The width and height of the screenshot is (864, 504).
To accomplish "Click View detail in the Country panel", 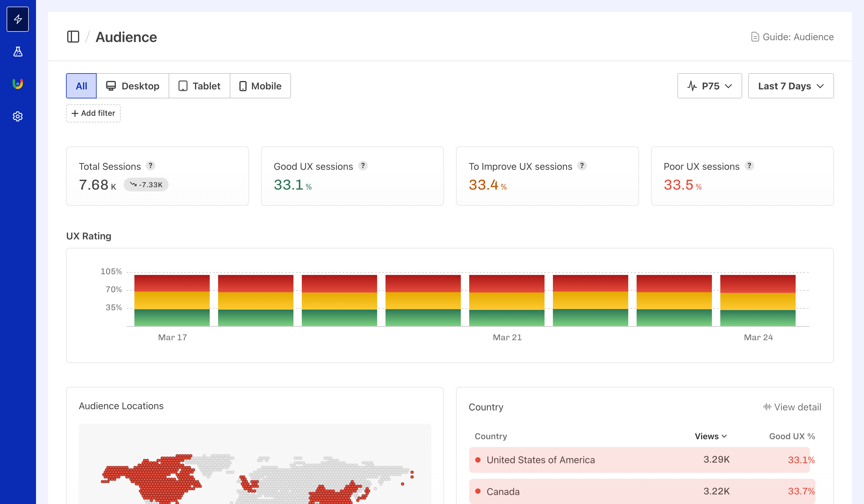I will coord(792,407).
